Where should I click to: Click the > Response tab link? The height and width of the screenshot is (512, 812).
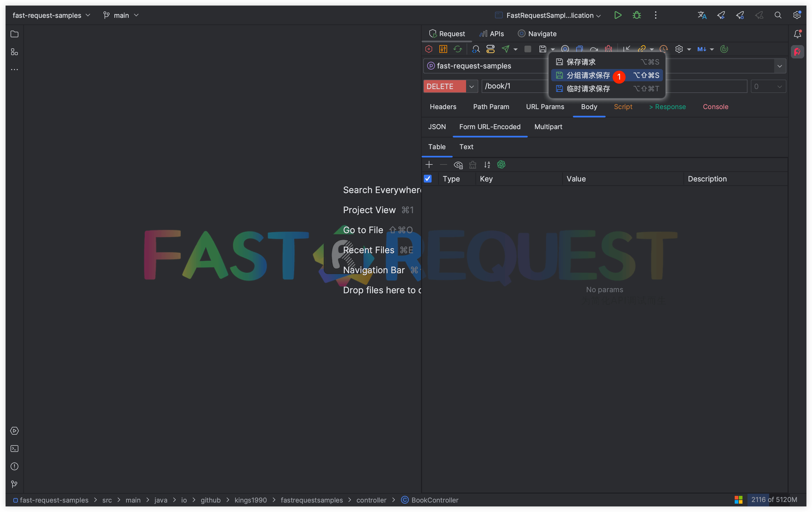pyautogui.click(x=667, y=107)
